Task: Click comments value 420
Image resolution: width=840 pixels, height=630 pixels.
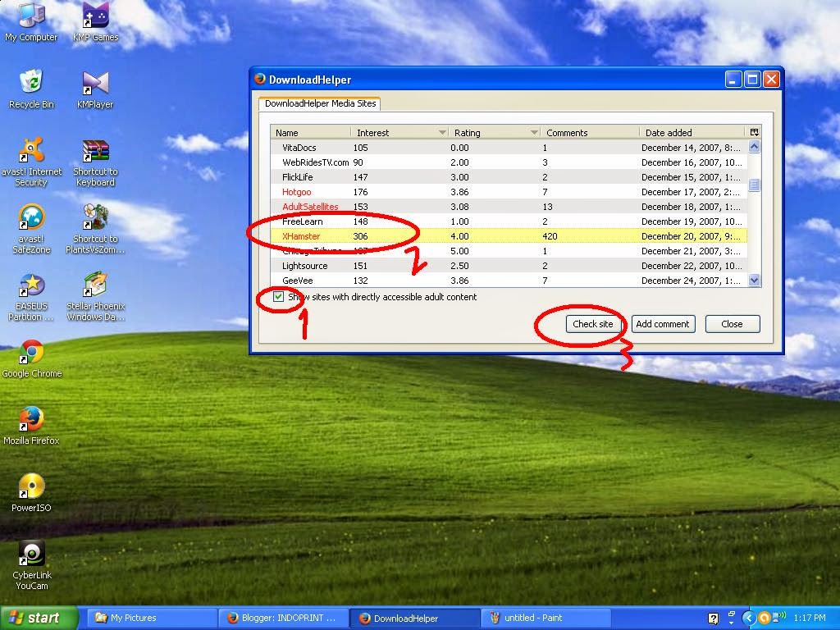Action: point(550,235)
